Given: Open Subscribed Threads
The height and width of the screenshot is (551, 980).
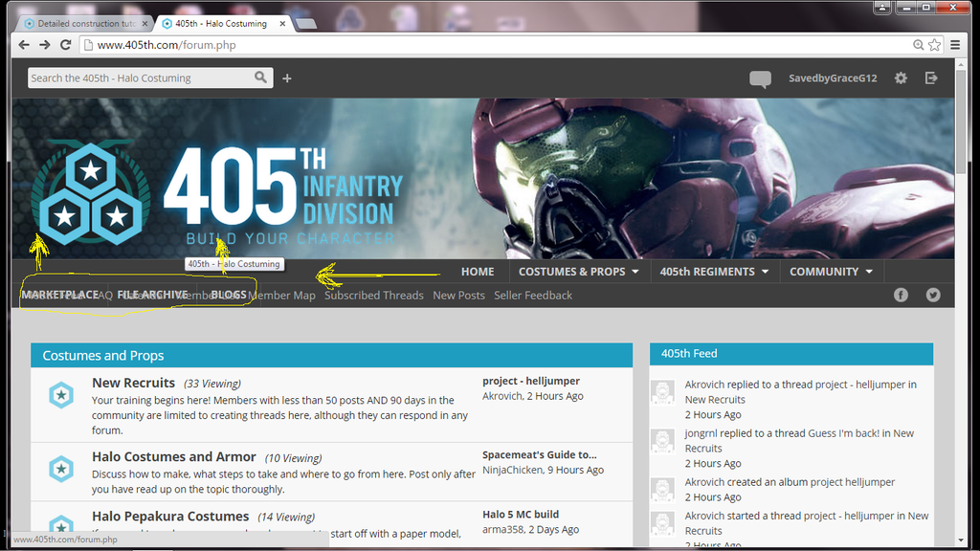Looking at the screenshot, I should [x=374, y=296].
